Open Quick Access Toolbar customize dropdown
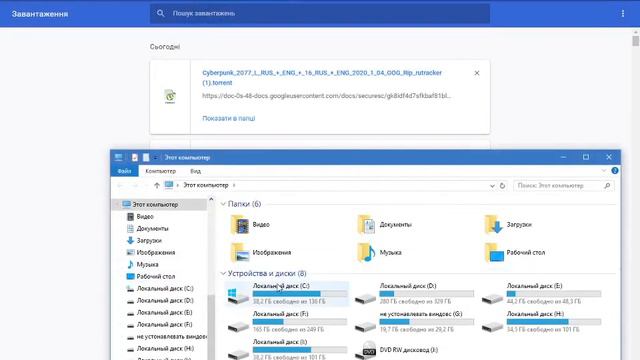Screen dimensions: 640x360 click(x=156, y=158)
